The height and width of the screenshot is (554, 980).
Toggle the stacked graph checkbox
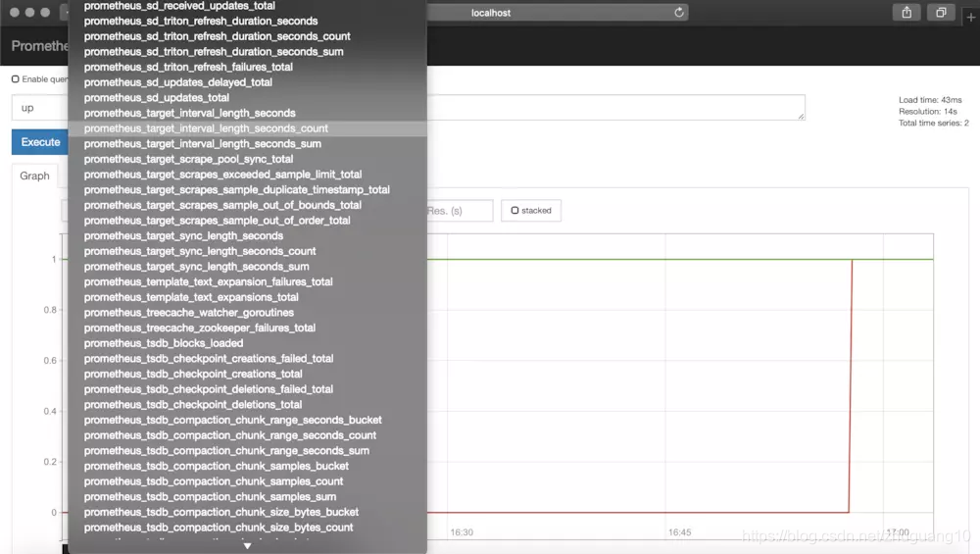pyautogui.click(x=515, y=211)
